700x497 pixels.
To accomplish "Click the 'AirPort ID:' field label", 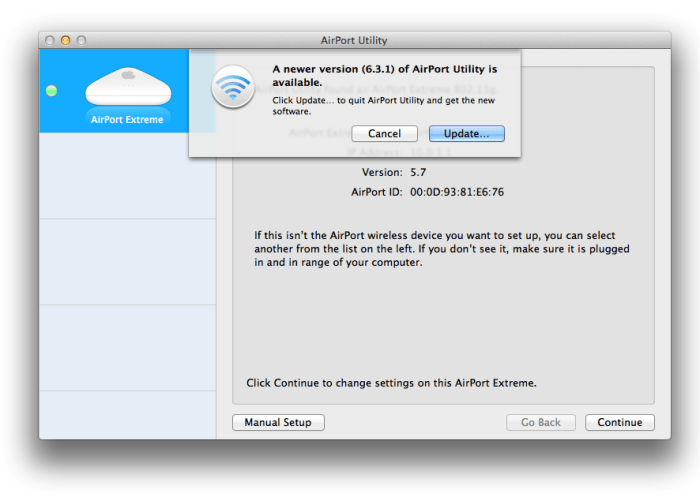I will (x=376, y=192).
